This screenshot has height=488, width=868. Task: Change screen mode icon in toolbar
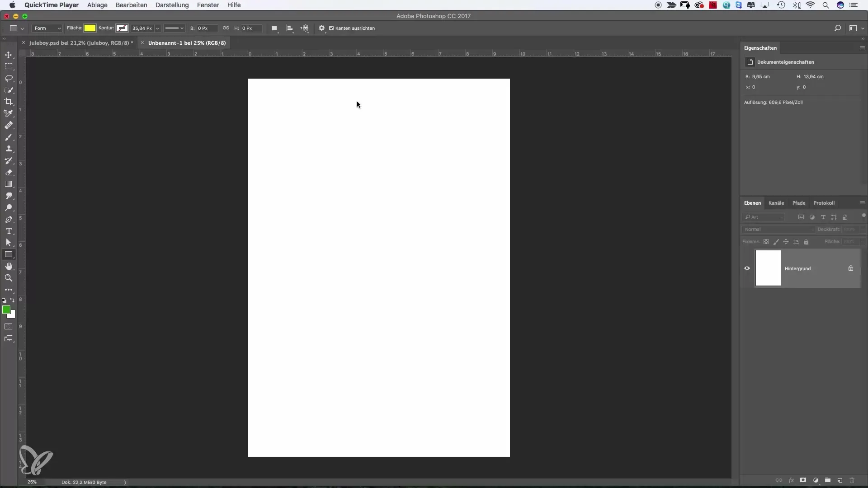pyautogui.click(x=9, y=338)
